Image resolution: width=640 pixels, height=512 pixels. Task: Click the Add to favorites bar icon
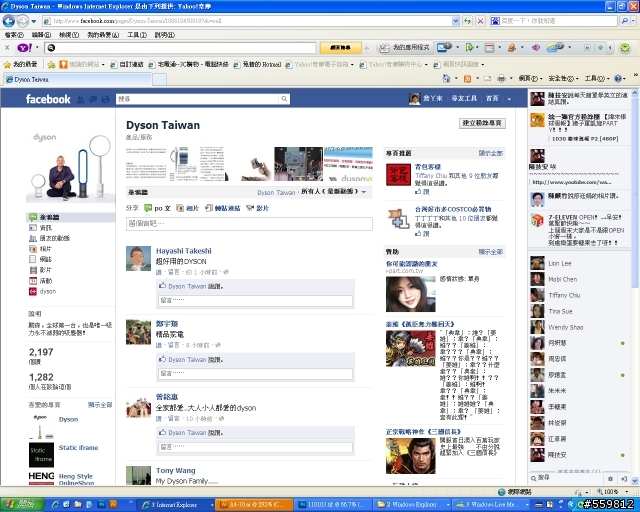pyautogui.click(x=51, y=65)
